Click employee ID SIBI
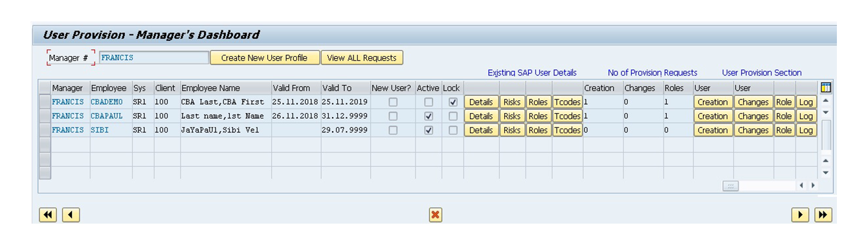Viewport: 868px width, 245px height. [100, 131]
